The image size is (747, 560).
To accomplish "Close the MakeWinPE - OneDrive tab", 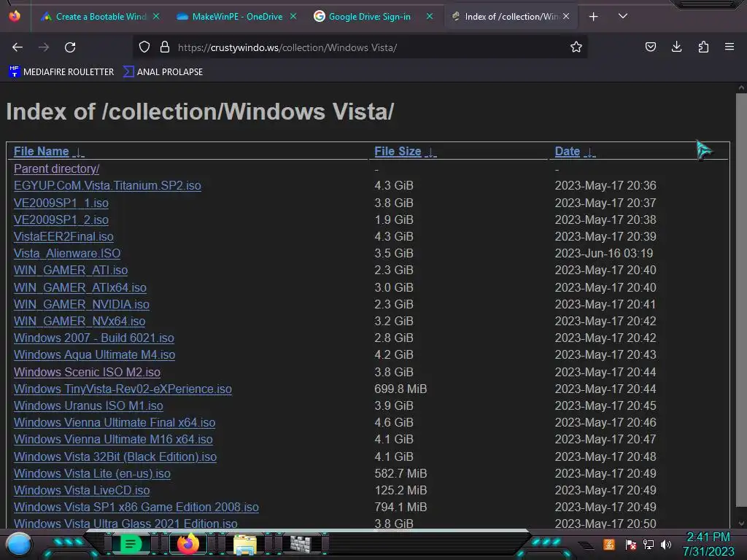I will [x=293, y=17].
